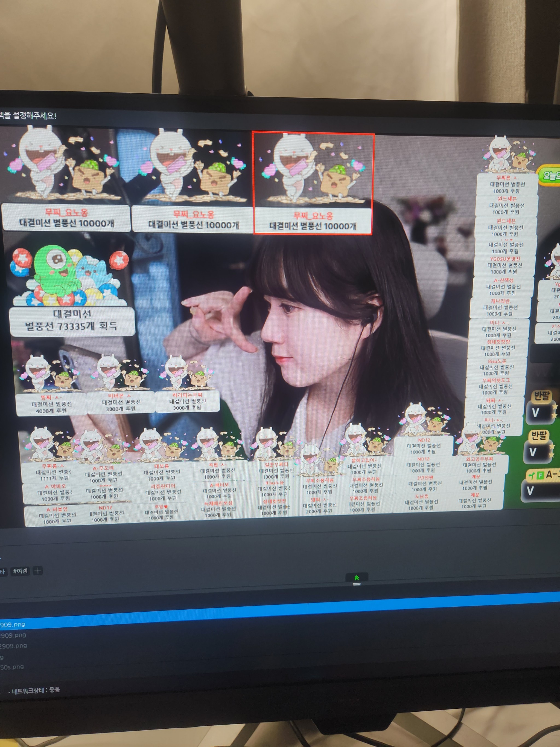
Task: Click the YGOSU운영진 donation card
Action: (x=505, y=265)
